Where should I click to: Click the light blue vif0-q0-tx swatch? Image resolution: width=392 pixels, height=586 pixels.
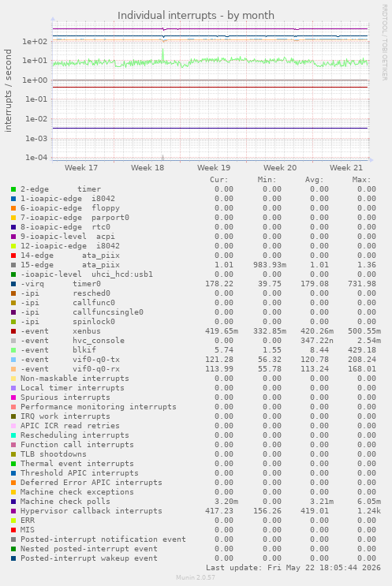click(13, 360)
